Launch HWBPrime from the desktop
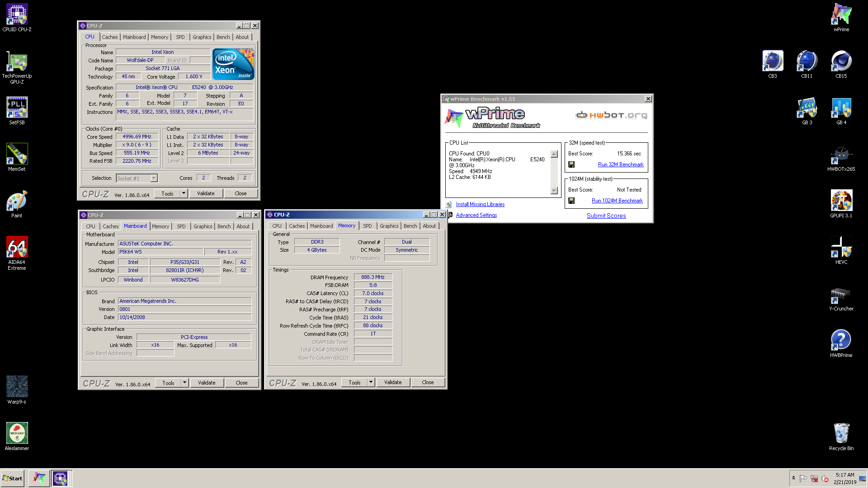868x488 pixels. click(x=841, y=343)
